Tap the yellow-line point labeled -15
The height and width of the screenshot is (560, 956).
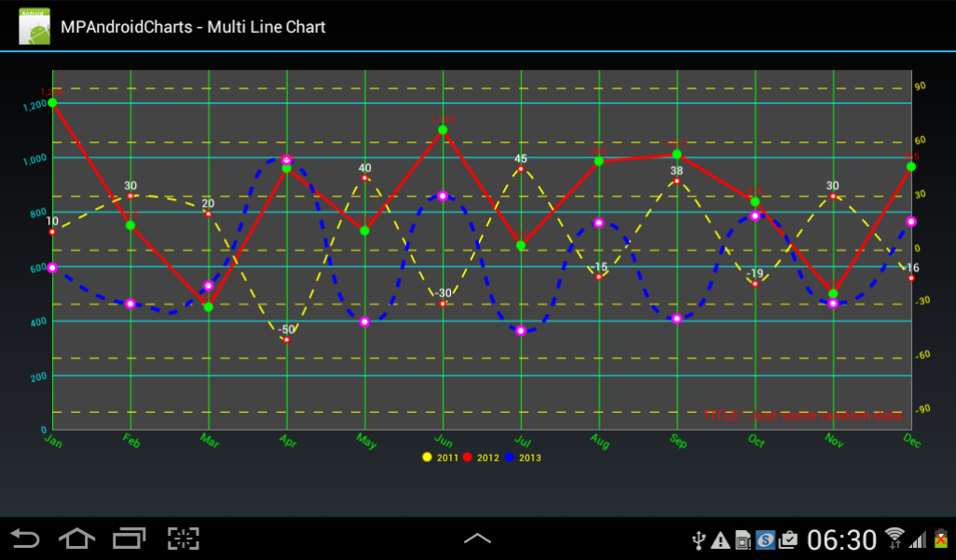click(599, 277)
